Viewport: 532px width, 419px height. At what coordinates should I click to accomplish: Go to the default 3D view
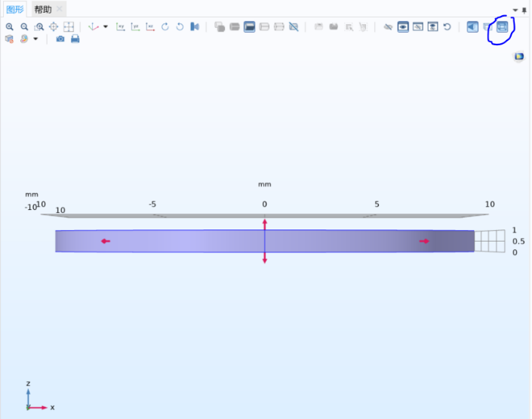pyautogui.click(x=94, y=27)
